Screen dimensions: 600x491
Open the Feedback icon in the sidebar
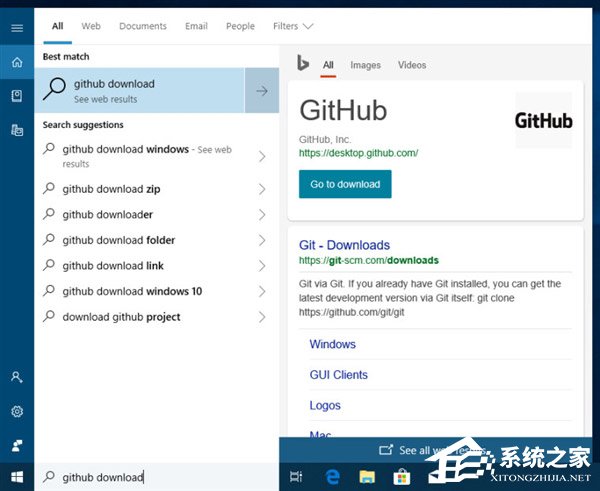click(17, 445)
